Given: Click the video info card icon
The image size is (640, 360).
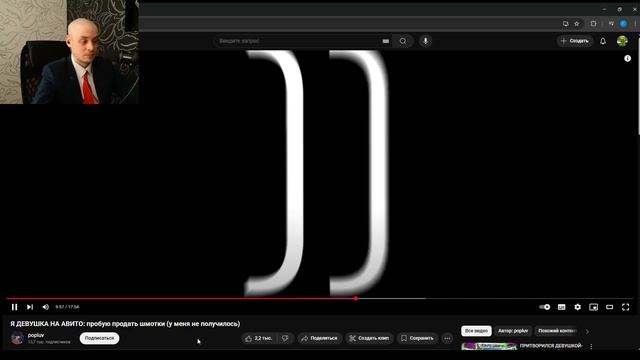Looking at the screenshot, I should pyautogui.click(x=627, y=58).
